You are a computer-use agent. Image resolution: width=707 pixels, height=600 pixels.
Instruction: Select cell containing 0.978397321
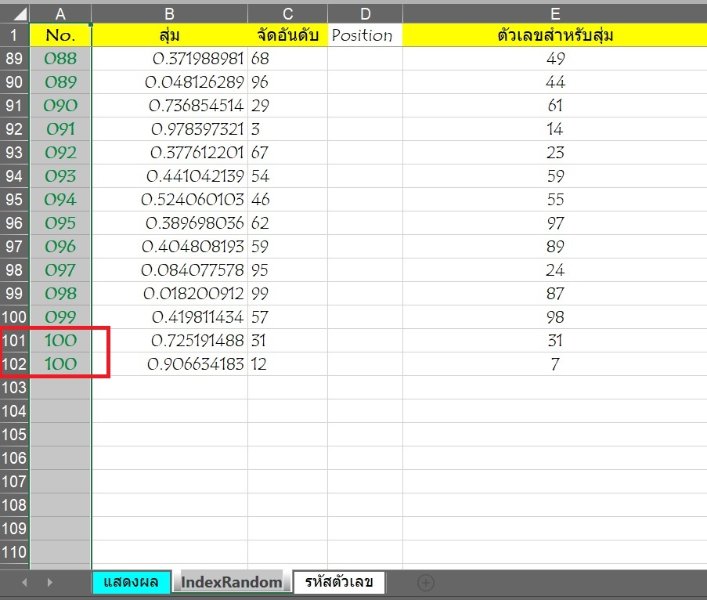(169, 129)
